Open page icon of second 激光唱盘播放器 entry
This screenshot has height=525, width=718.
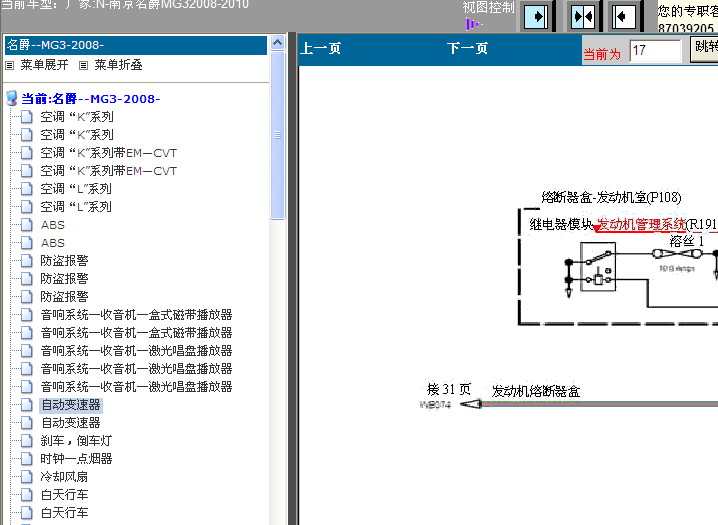pyautogui.click(x=27, y=368)
